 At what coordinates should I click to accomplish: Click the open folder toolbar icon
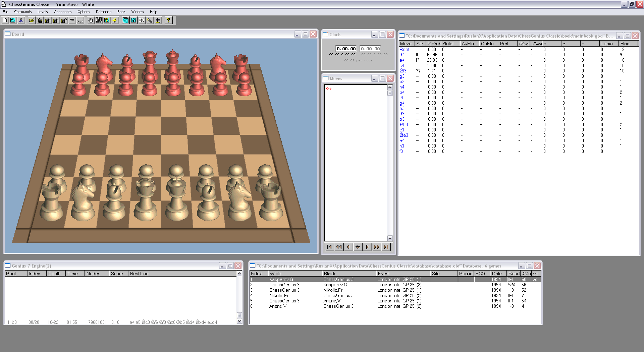coord(32,20)
